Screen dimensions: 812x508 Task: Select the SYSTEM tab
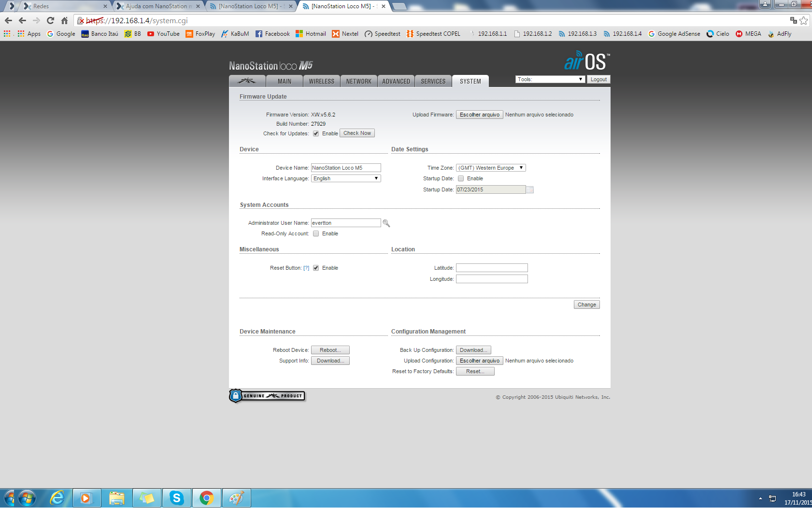point(470,81)
